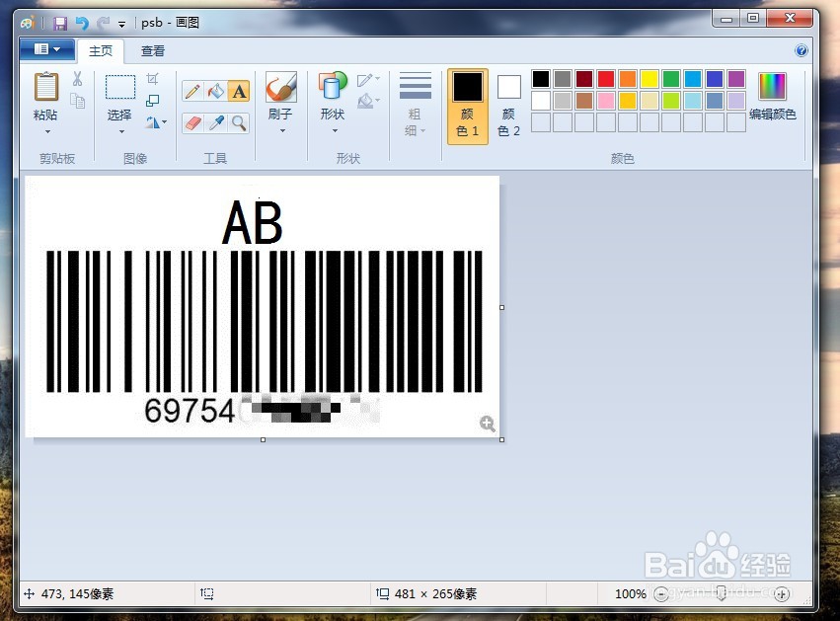Click the Undo arrow icon
The image size is (840, 621).
pos(82,23)
